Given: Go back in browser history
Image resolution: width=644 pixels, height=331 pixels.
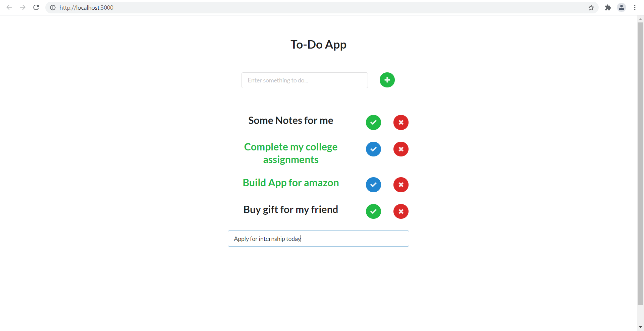Looking at the screenshot, I should (9, 7).
